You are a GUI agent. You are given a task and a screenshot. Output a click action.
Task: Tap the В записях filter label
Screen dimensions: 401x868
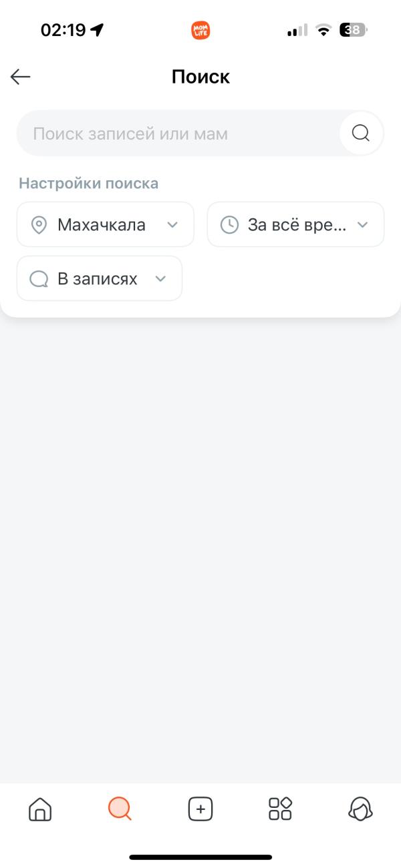click(98, 279)
